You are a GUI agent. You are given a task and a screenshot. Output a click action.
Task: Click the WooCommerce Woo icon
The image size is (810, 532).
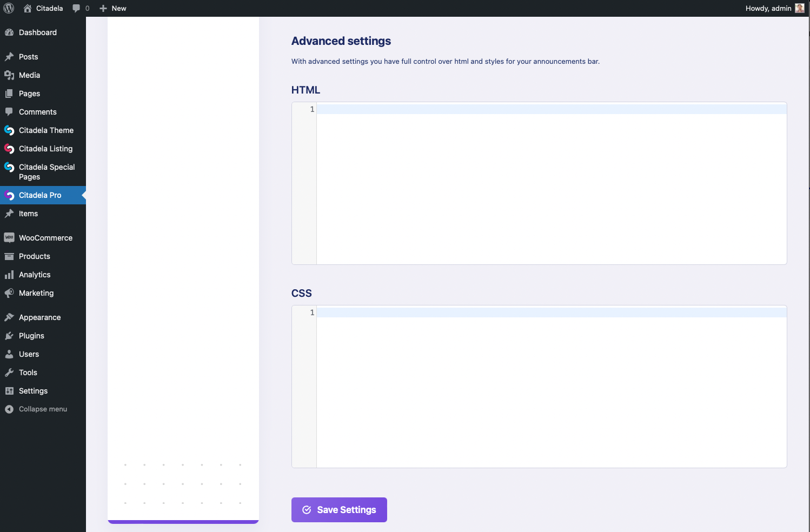(9, 238)
